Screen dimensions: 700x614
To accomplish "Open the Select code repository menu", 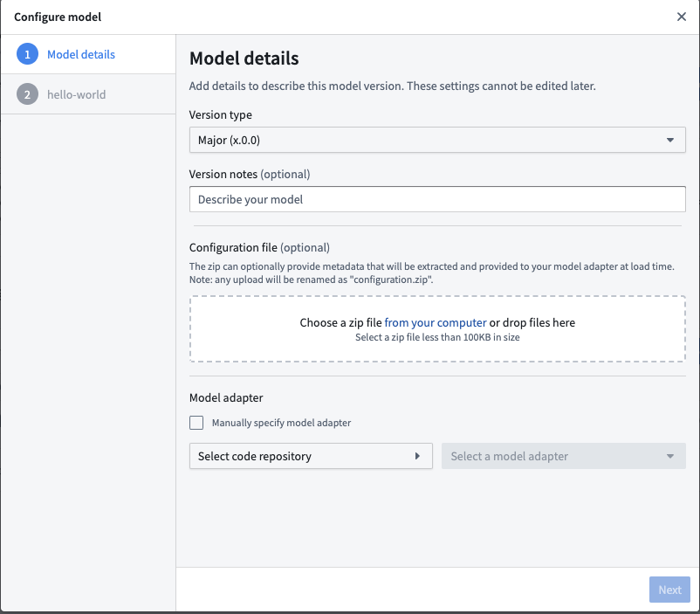I will pos(311,456).
